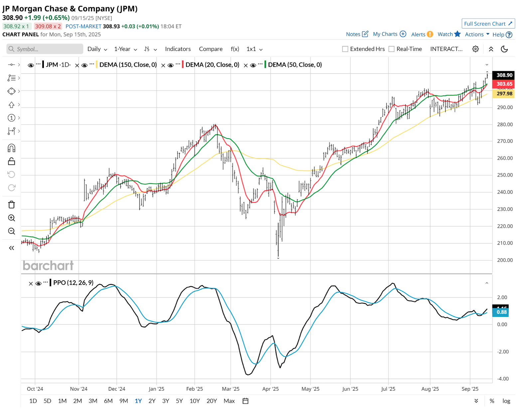This screenshot has width=532, height=412.
Task: Click the double-chevron collapse toolbar icon
Action: click(x=491, y=49)
